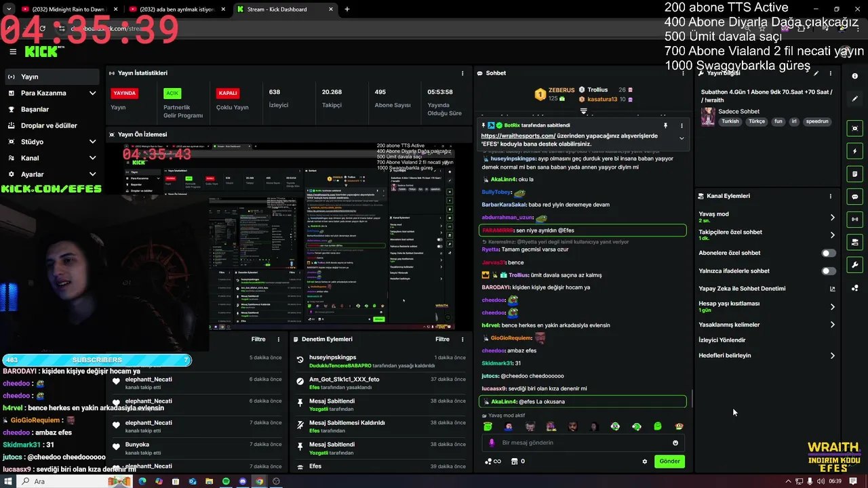
Task: Expand the Para Kazanma sidebar menu
Action: (x=52, y=93)
